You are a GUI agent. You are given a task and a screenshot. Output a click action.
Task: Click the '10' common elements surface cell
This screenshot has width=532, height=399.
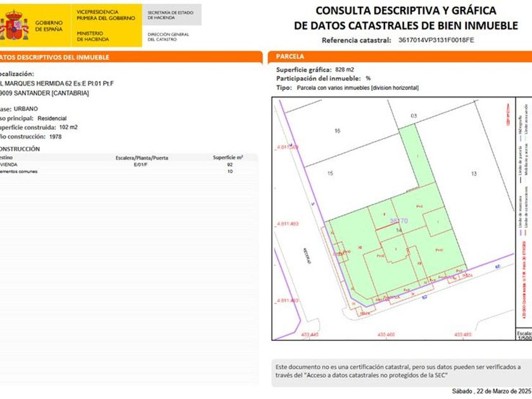point(230,172)
